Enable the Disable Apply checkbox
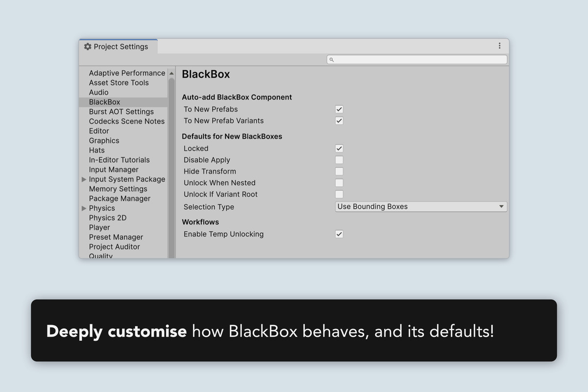 (339, 160)
